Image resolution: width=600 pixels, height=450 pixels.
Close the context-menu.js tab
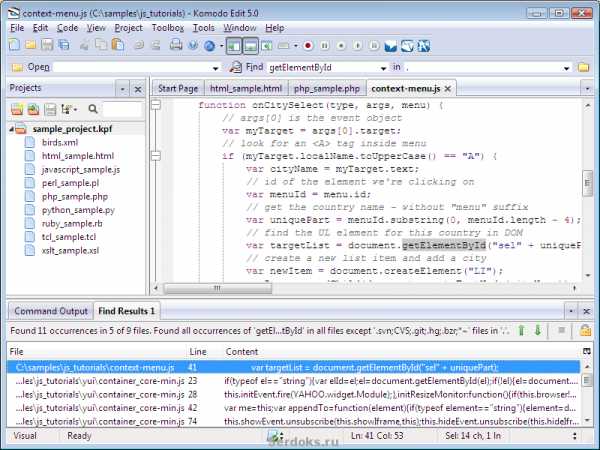pos(448,89)
